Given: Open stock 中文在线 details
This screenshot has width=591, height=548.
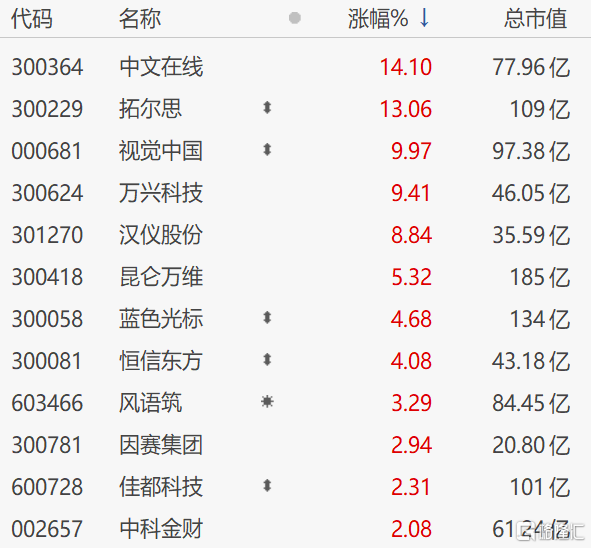Looking at the screenshot, I should click(161, 67).
